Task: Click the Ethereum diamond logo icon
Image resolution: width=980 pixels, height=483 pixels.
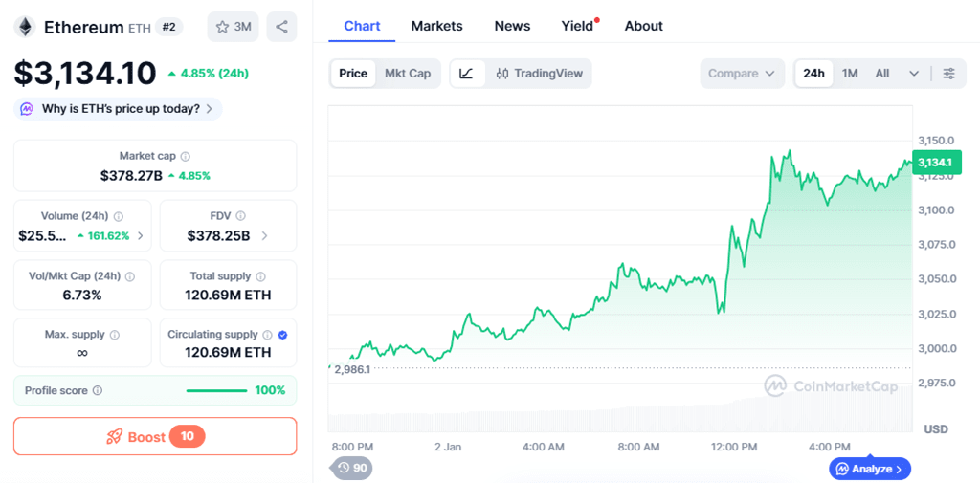Action: 26,27
